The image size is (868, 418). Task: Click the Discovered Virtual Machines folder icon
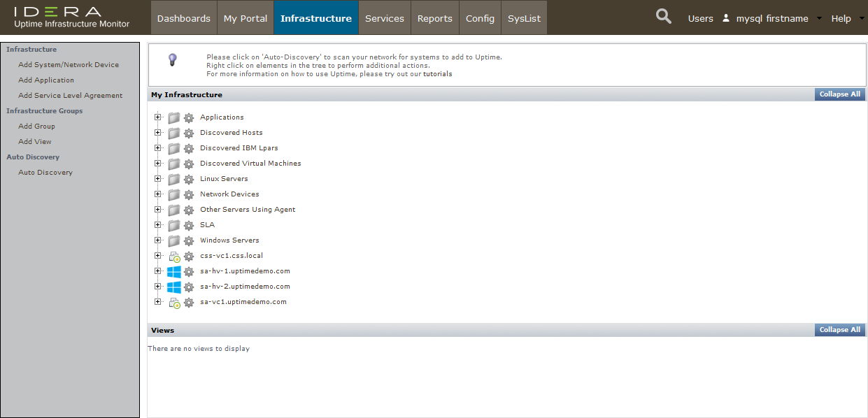coord(174,164)
